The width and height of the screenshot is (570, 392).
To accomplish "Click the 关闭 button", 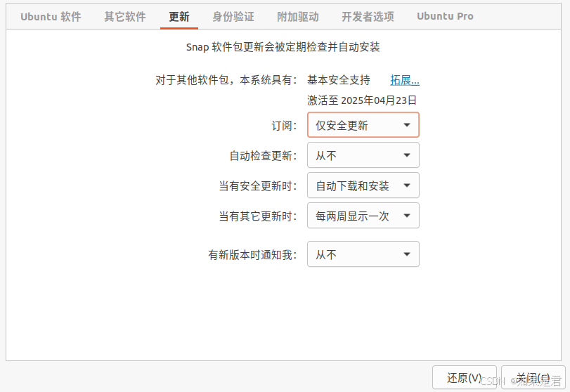I will click(533, 378).
